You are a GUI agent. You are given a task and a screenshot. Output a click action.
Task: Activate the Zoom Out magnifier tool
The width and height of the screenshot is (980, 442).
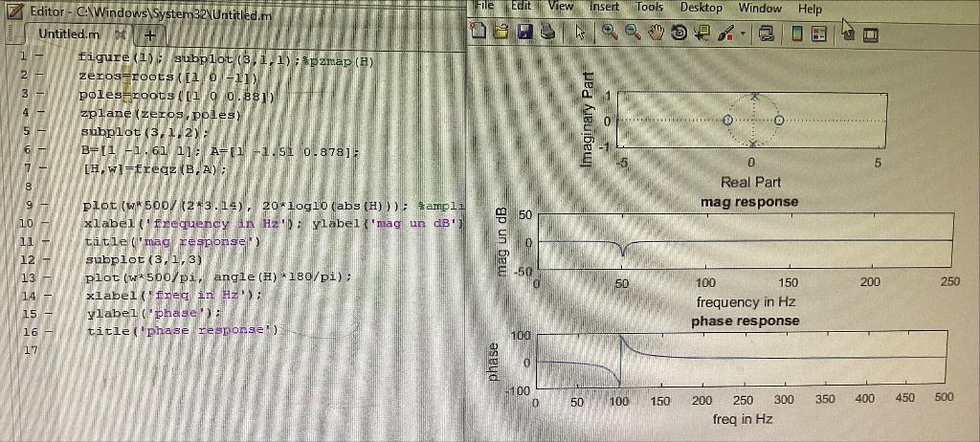coord(633,33)
